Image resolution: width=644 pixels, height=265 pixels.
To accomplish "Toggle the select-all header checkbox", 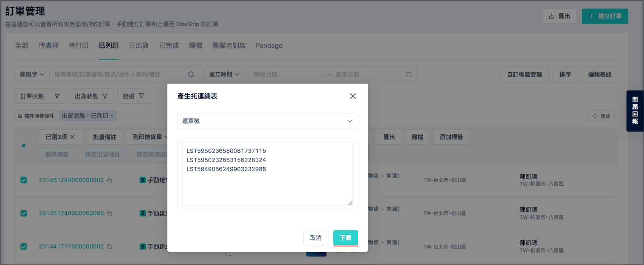I will click(x=24, y=146).
